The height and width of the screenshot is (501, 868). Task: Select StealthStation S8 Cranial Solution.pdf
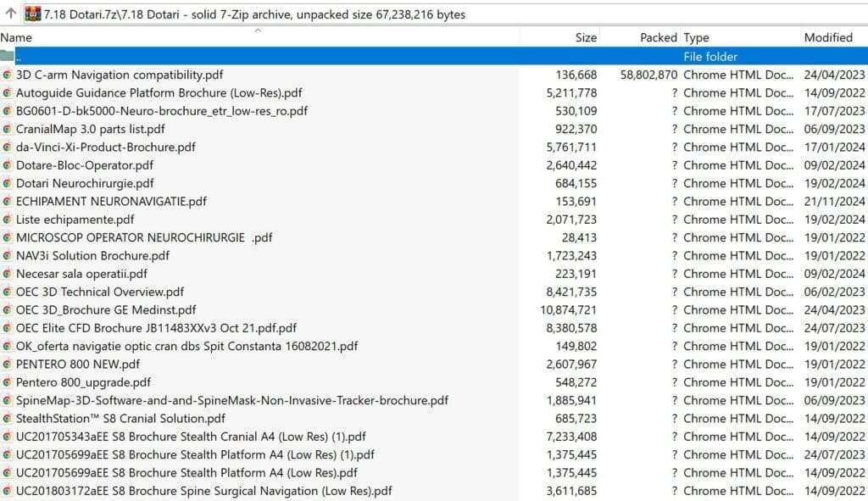click(120, 419)
